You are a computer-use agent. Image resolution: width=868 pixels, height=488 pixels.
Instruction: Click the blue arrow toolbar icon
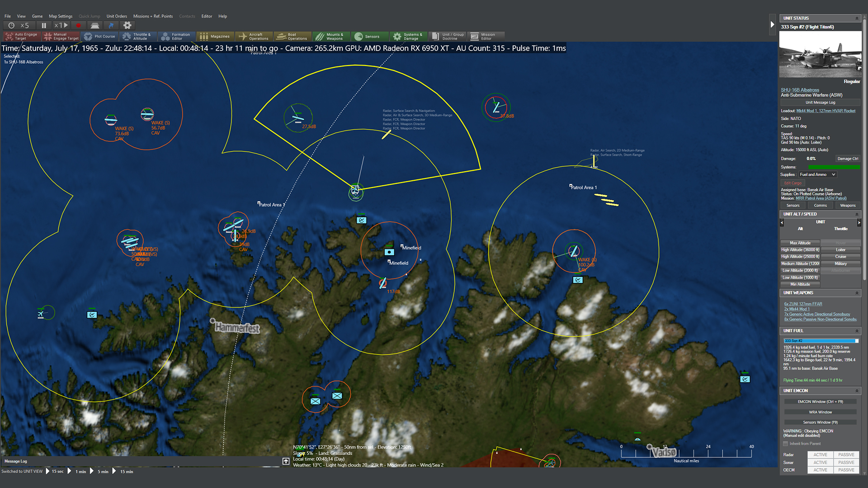(x=111, y=26)
